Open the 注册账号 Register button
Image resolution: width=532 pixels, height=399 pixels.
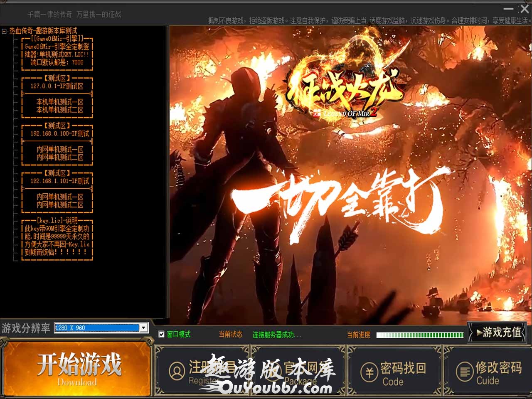click(202, 370)
